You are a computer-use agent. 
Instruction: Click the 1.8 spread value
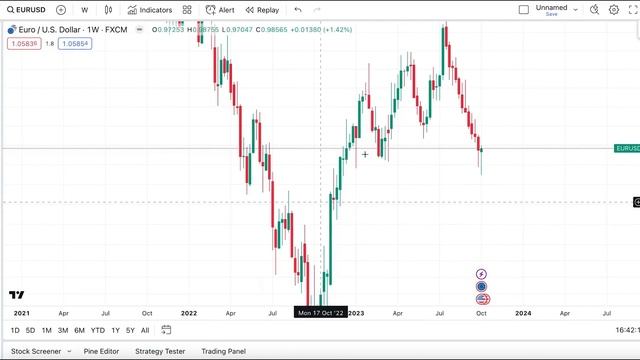[x=50, y=44]
